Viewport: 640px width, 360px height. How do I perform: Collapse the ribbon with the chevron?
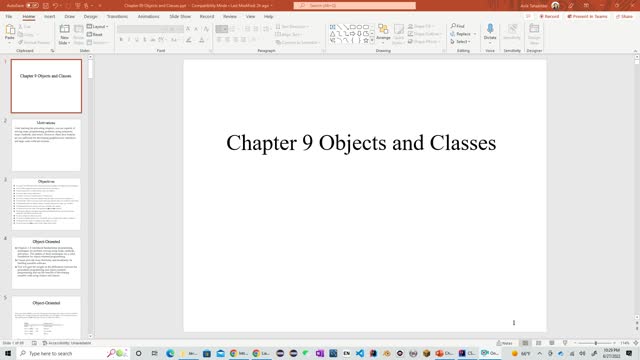tap(635, 51)
